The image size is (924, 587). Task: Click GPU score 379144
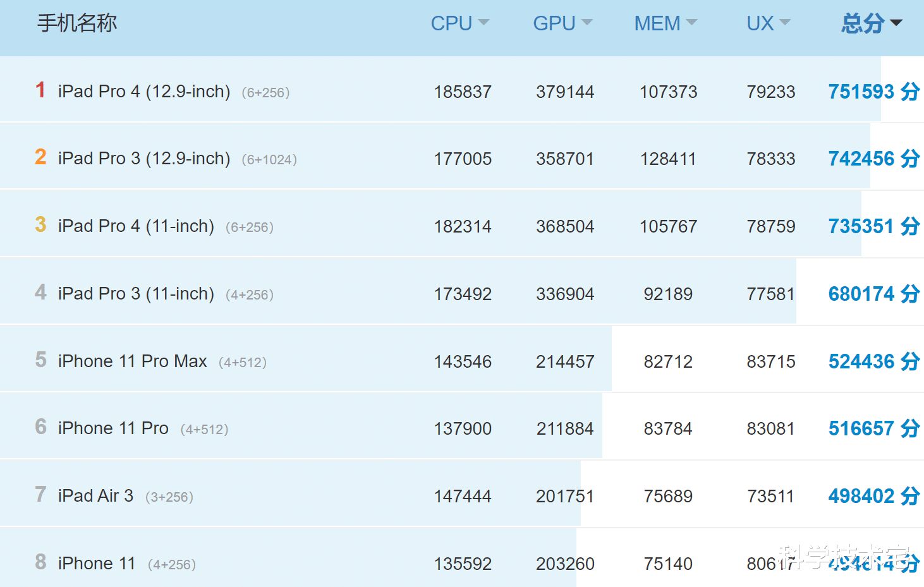coord(565,92)
